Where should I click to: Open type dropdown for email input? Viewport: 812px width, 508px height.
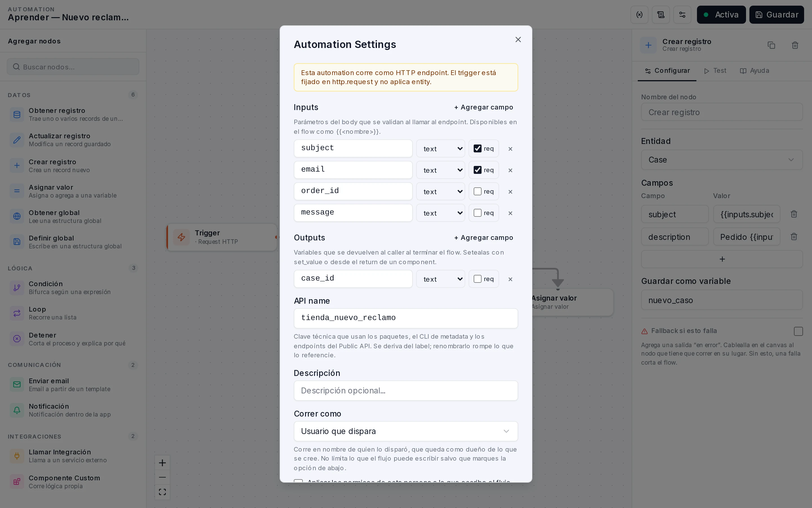[441, 170]
